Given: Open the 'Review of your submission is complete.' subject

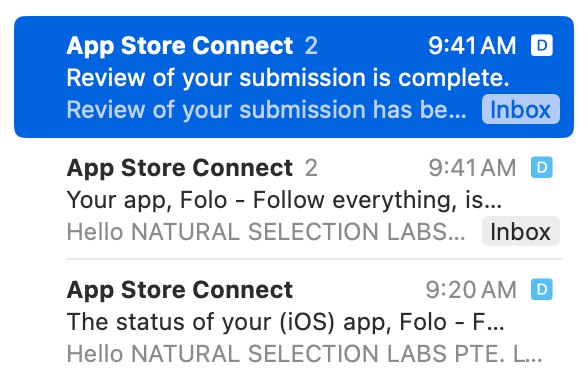Looking at the screenshot, I should 288,78.
